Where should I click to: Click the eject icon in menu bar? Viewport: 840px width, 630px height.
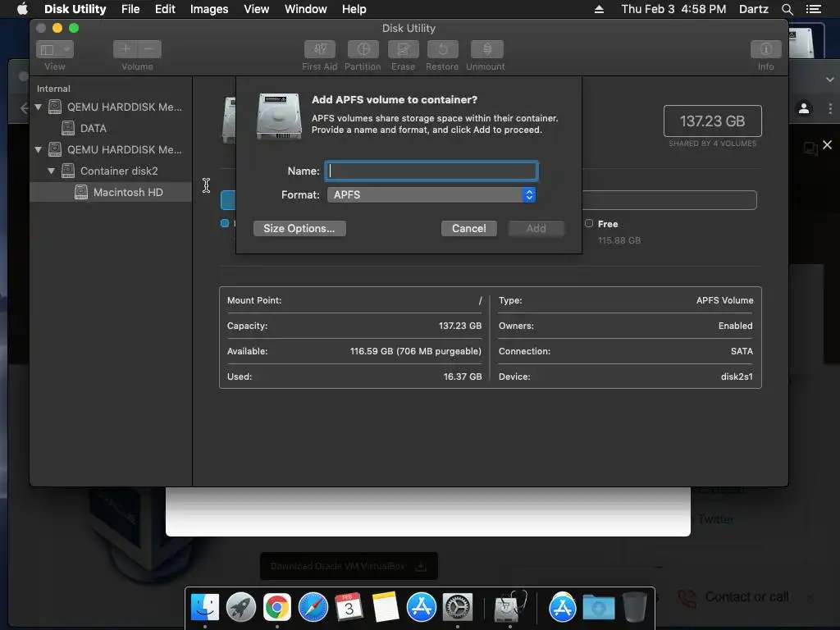(599, 9)
